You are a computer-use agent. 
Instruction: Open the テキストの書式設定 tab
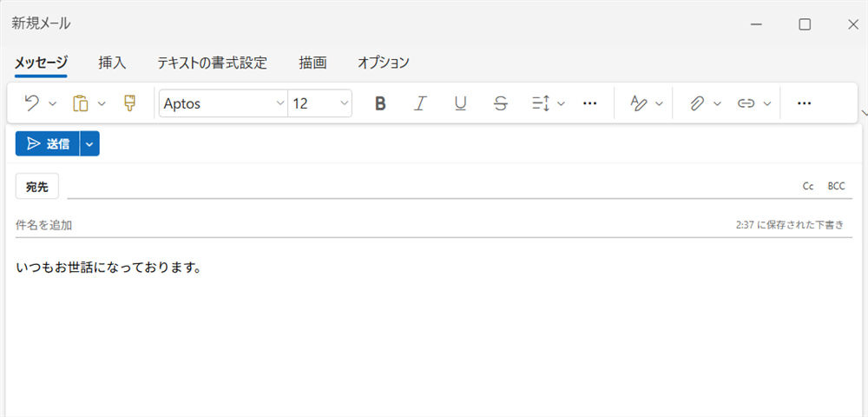[x=212, y=63]
